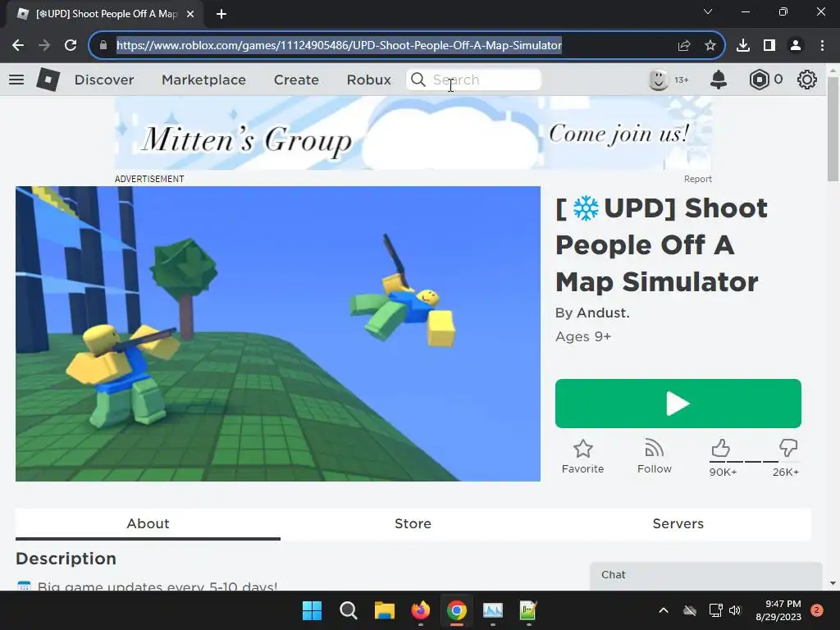Screen dimensions: 840x630
Task: Report the advertisement
Action: (x=697, y=179)
